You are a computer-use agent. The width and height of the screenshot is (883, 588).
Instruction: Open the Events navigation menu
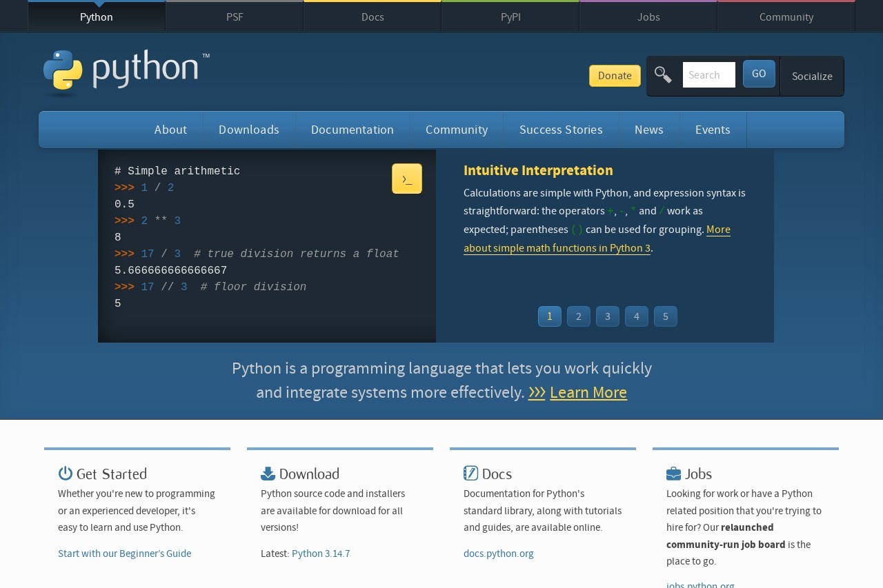(713, 130)
